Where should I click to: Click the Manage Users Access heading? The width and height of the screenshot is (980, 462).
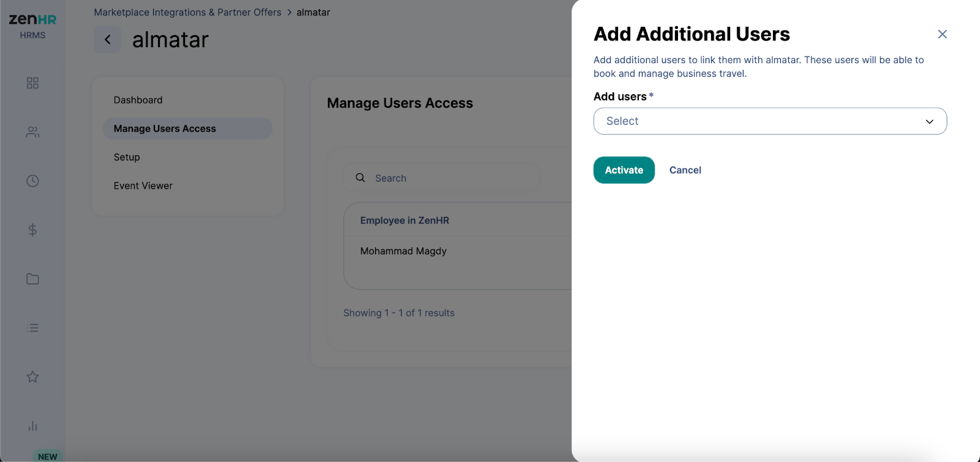coord(400,103)
